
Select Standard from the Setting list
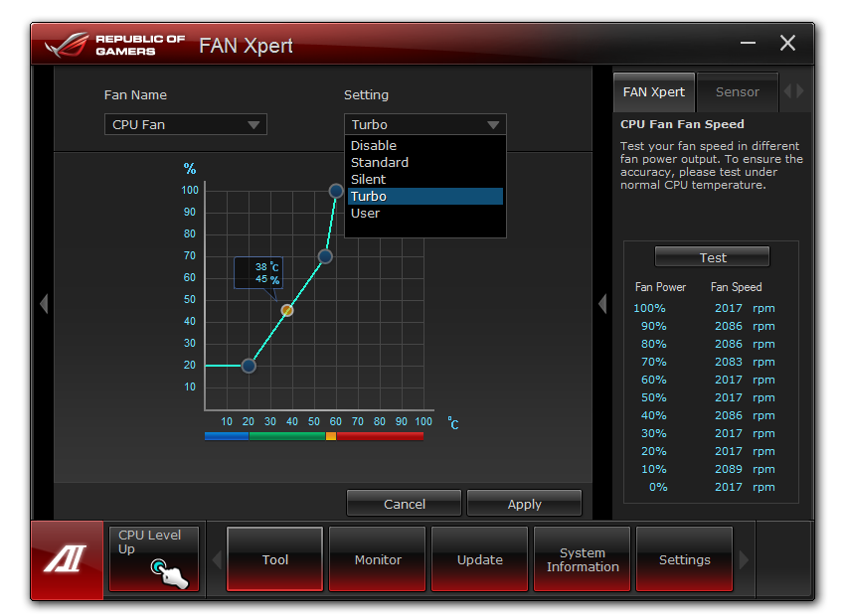point(425,162)
